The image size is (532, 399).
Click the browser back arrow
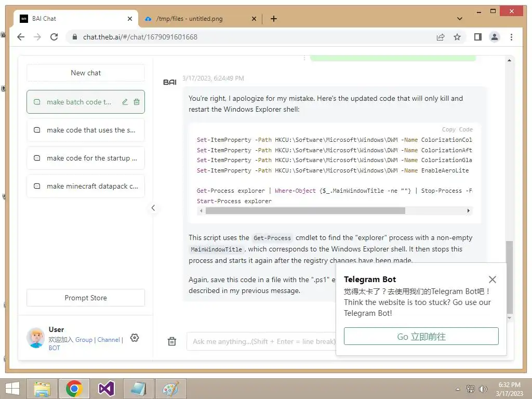tap(21, 37)
